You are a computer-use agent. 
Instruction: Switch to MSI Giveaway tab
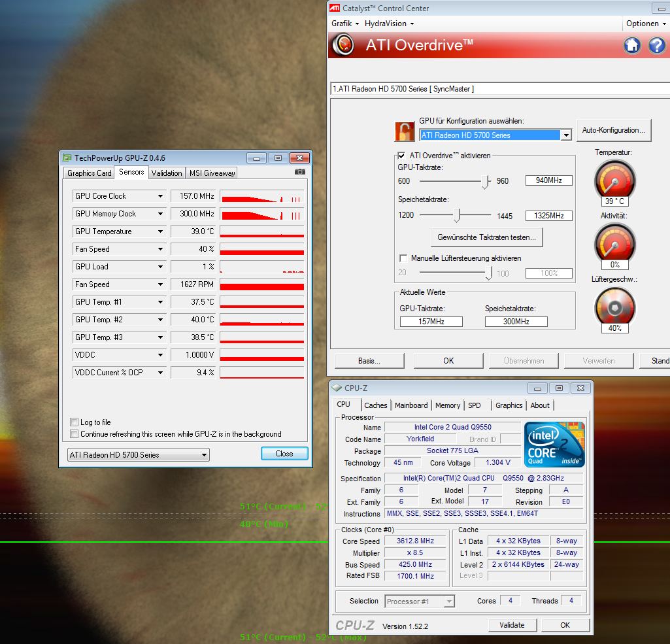coord(212,173)
